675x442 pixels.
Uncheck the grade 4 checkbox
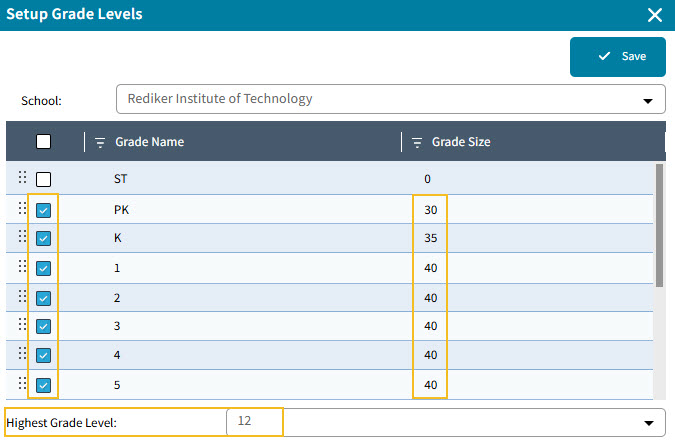[x=43, y=355]
